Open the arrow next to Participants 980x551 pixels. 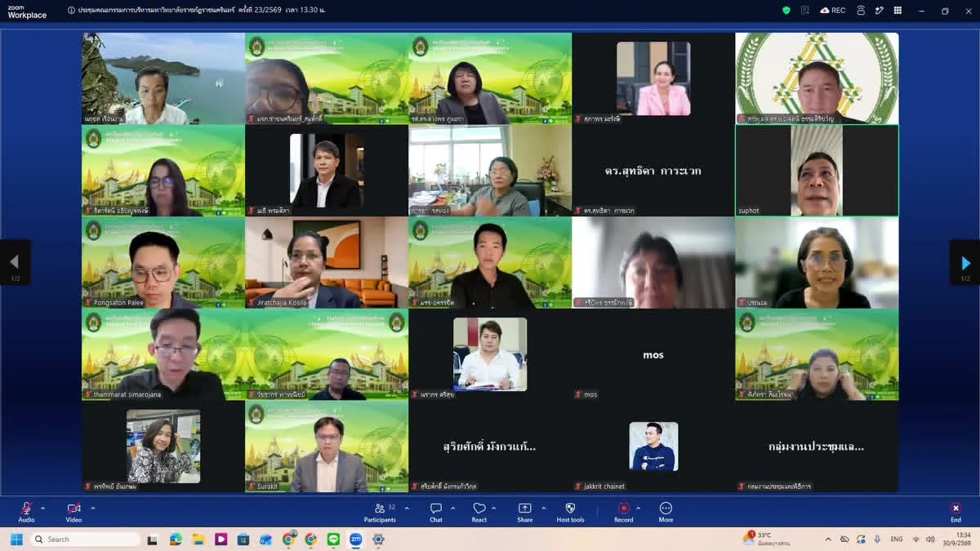point(406,508)
